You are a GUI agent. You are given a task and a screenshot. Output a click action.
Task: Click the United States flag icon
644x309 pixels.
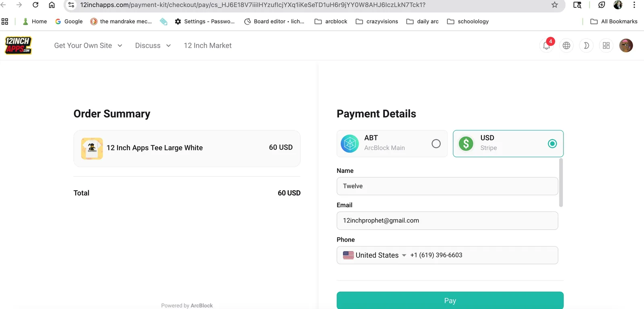click(x=348, y=255)
